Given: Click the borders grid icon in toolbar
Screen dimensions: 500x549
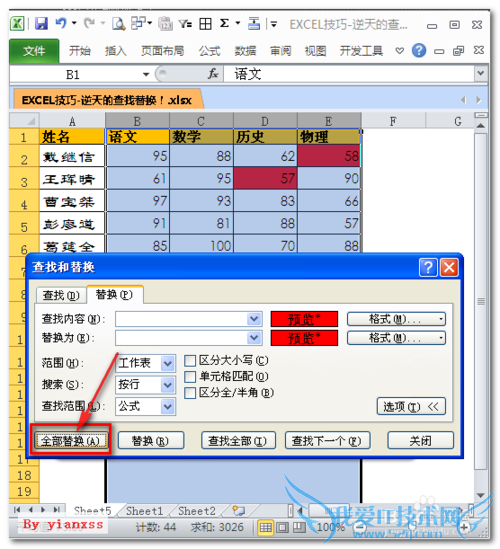Looking at the screenshot, I should (x=205, y=24).
